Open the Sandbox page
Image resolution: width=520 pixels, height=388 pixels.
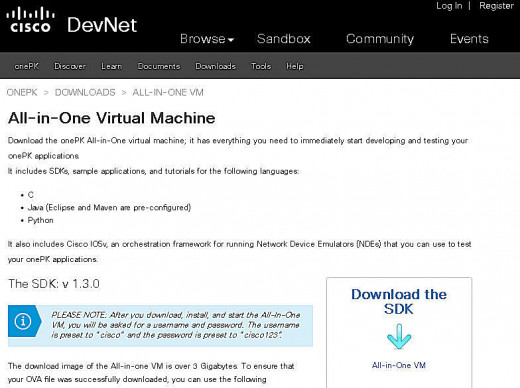pos(284,39)
